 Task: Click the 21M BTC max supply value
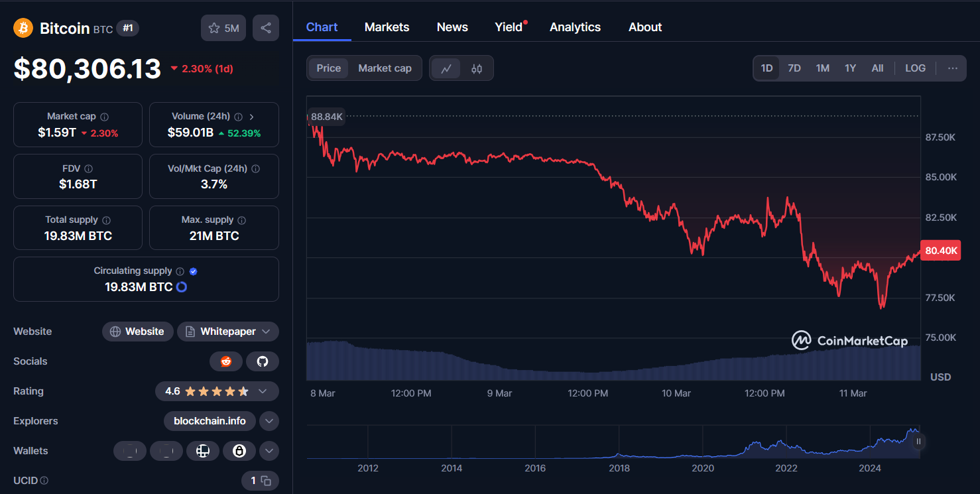click(214, 236)
